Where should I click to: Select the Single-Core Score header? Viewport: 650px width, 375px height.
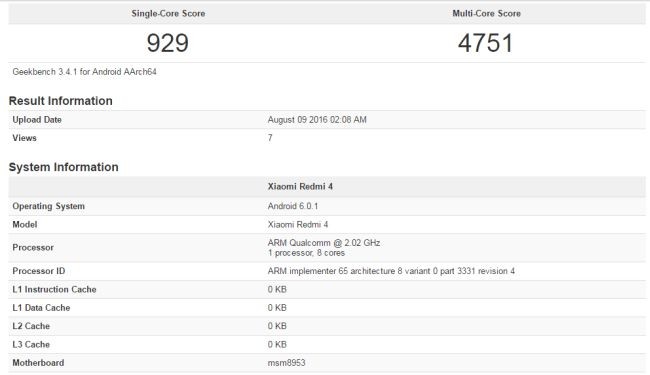pyautogui.click(x=168, y=13)
